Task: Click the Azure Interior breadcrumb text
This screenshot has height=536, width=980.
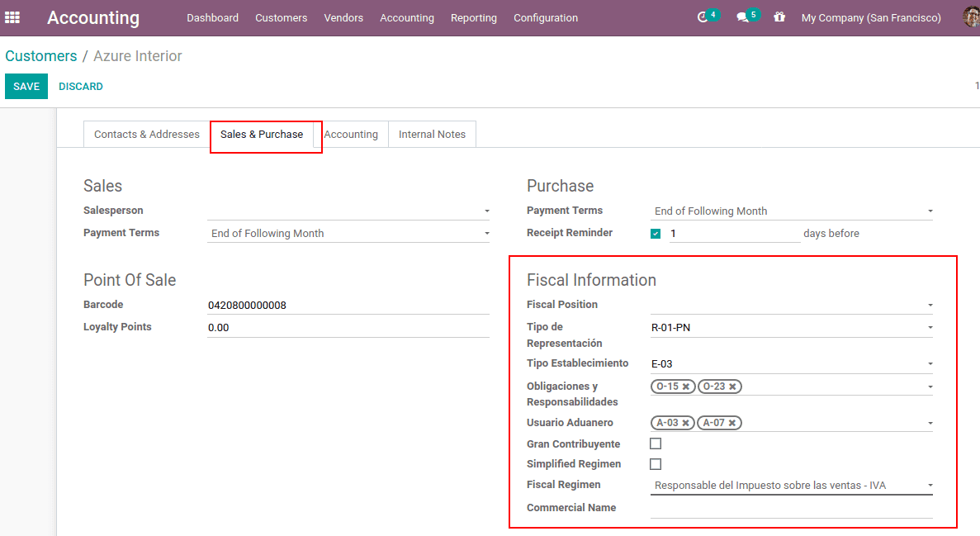Action: pos(138,55)
